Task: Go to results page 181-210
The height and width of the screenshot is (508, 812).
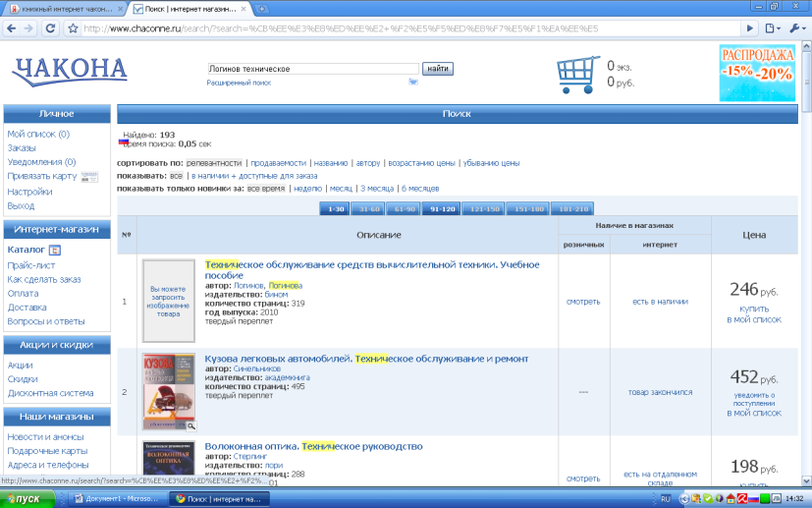Action: click(x=573, y=209)
